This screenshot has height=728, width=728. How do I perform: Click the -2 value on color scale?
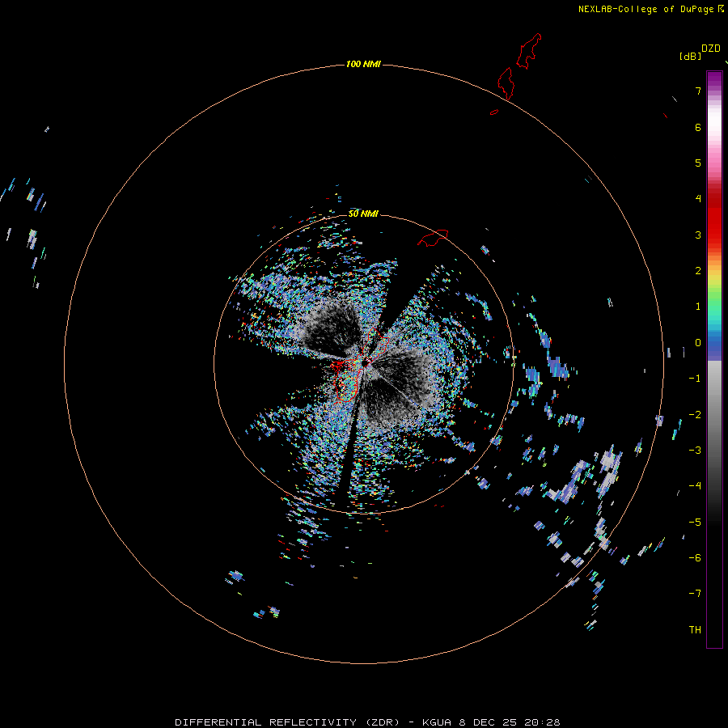tap(695, 415)
